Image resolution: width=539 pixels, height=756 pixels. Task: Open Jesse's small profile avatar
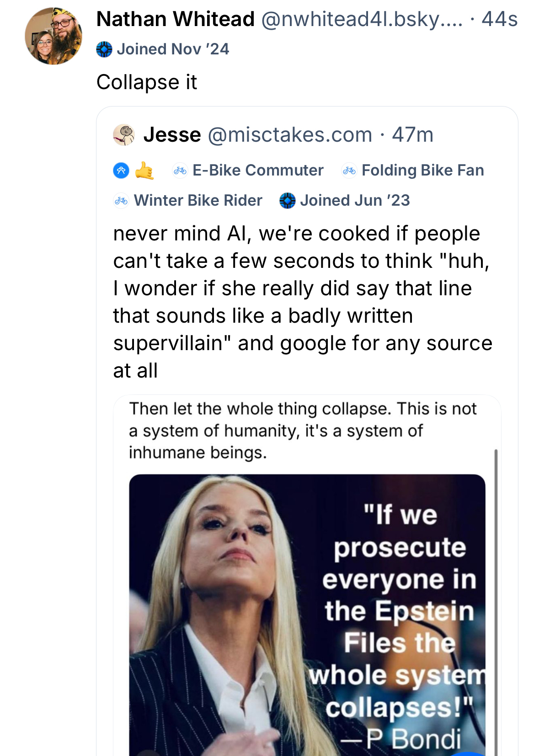(124, 135)
